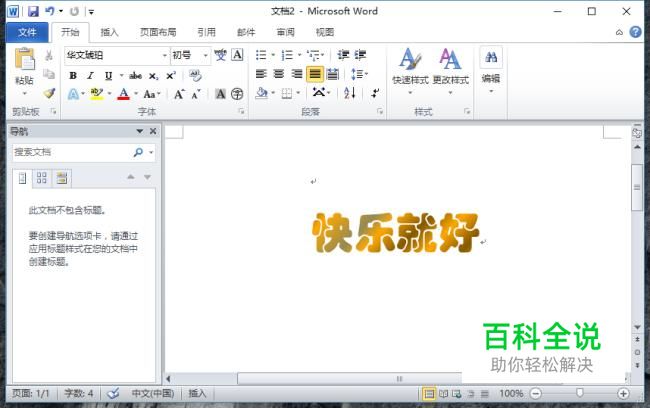
Task: Click the sort A-Z icon
Action: click(349, 93)
